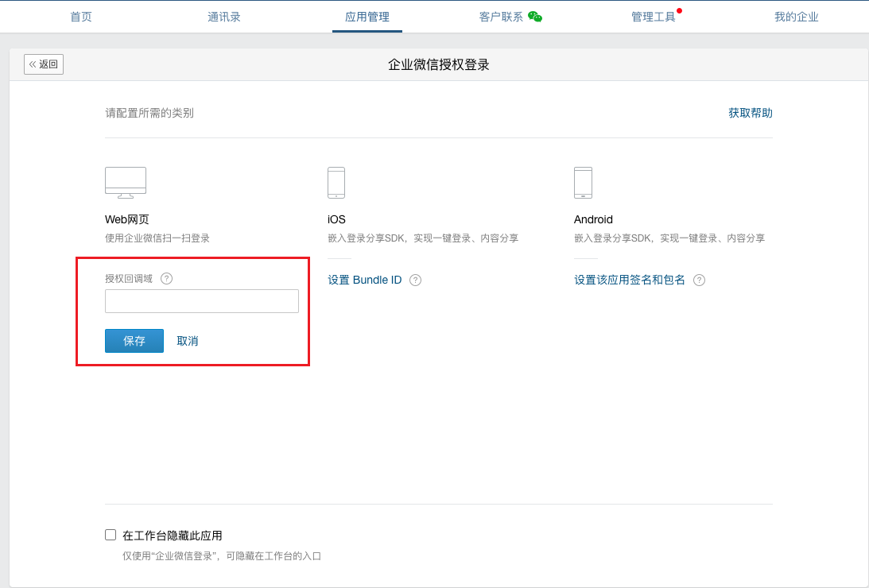
Task: Click the Web网页 monitor icon
Action: 126,183
